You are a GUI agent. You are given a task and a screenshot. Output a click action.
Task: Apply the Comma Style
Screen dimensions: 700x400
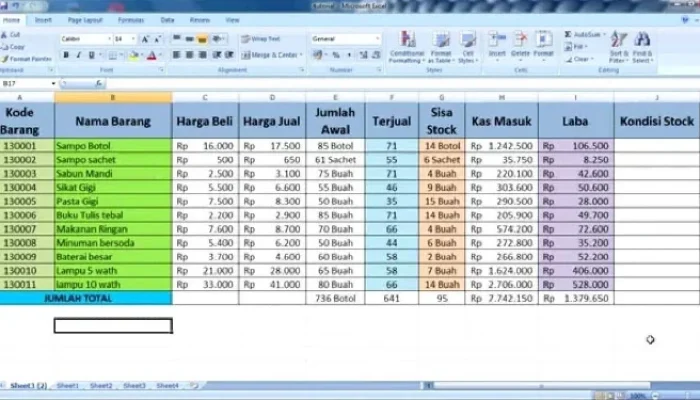[x=349, y=55]
